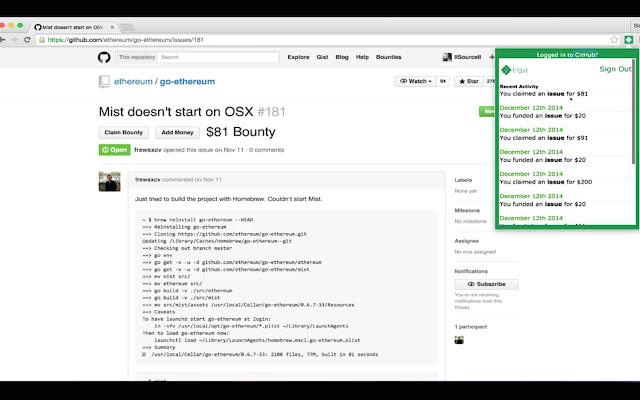Open the participant avatar thumbnail
Screen dimensions: 640x400
click(459, 340)
